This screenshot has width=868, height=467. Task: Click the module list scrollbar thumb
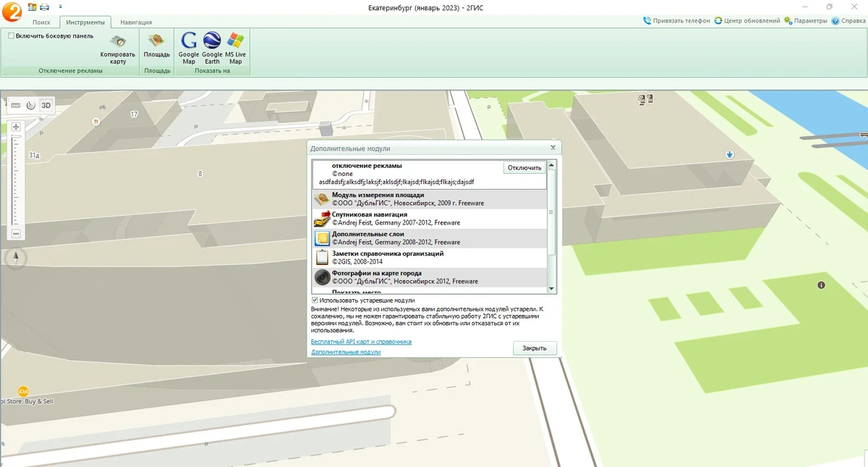[552, 212]
